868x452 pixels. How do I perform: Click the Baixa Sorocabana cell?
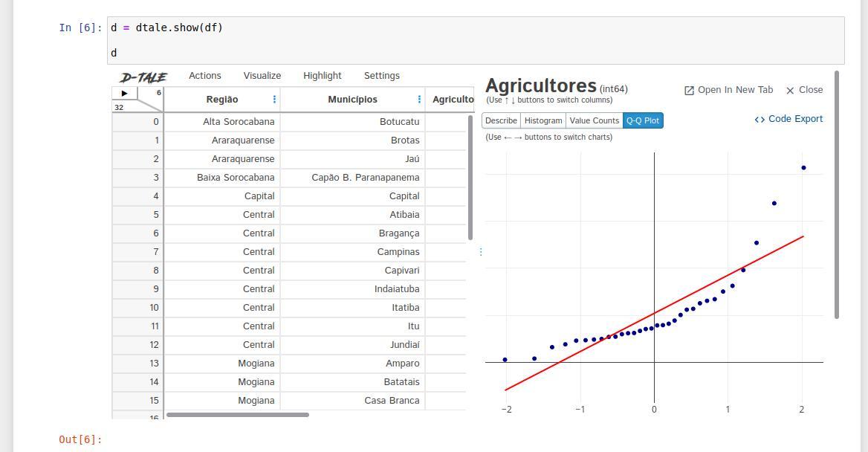point(222,177)
